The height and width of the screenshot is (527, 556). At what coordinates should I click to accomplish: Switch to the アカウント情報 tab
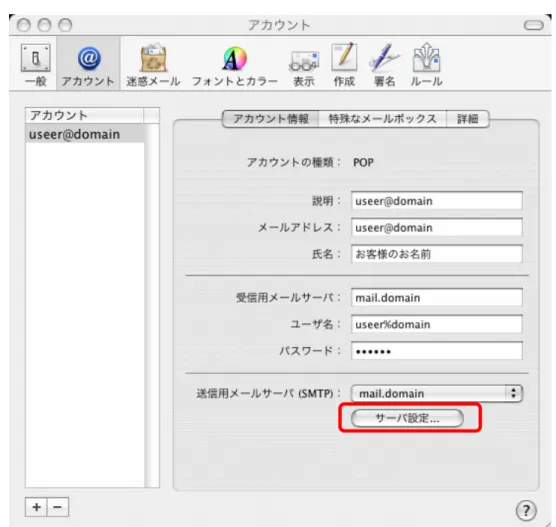coord(271,119)
